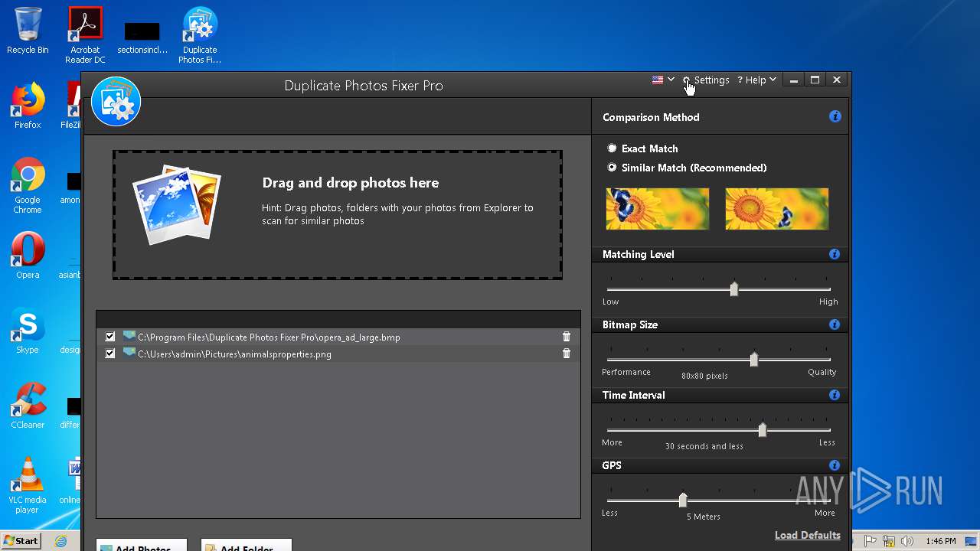
Task: Open the language flag dropdown
Action: pyautogui.click(x=663, y=80)
